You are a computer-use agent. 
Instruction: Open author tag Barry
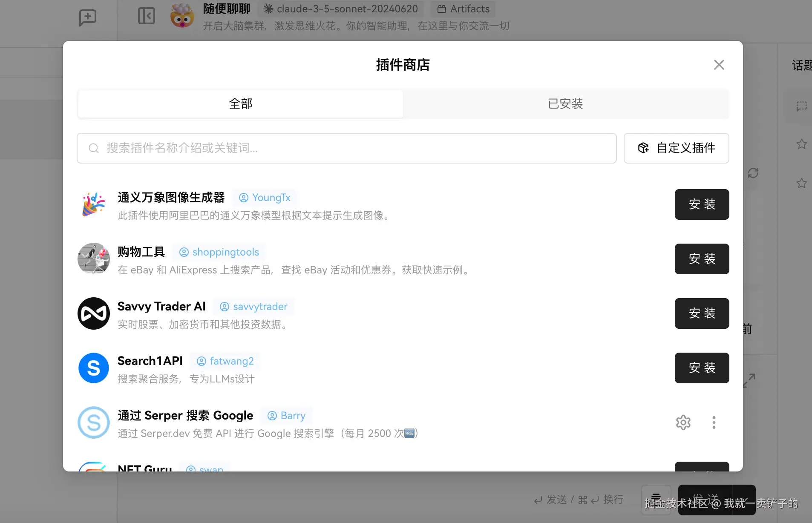coord(287,416)
